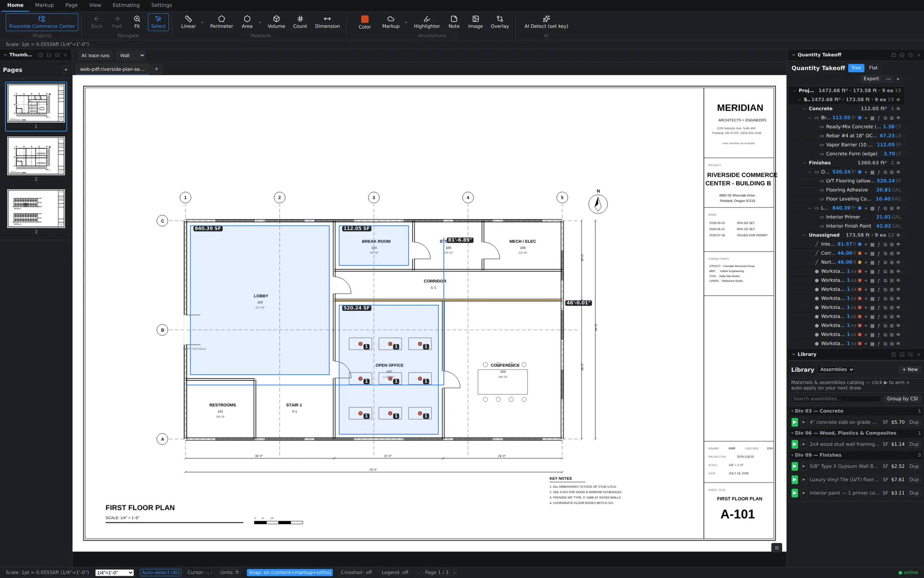Activate the Dimension tool
The image size is (924, 578).
tap(327, 22)
